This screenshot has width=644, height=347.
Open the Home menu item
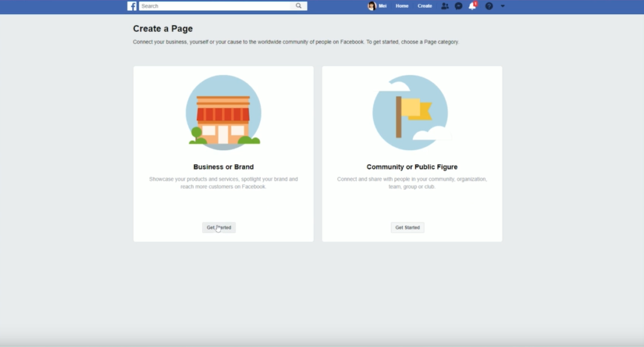(402, 6)
